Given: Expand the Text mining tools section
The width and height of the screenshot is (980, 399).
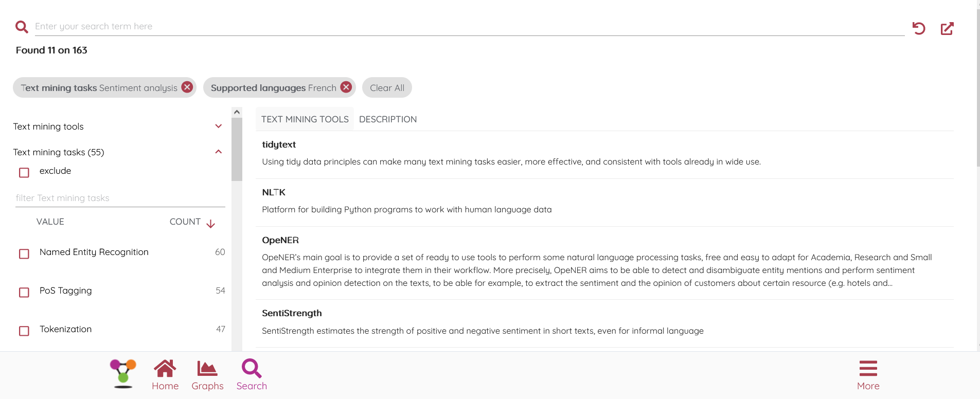Looking at the screenshot, I should pyautogui.click(x=219, y=126).
